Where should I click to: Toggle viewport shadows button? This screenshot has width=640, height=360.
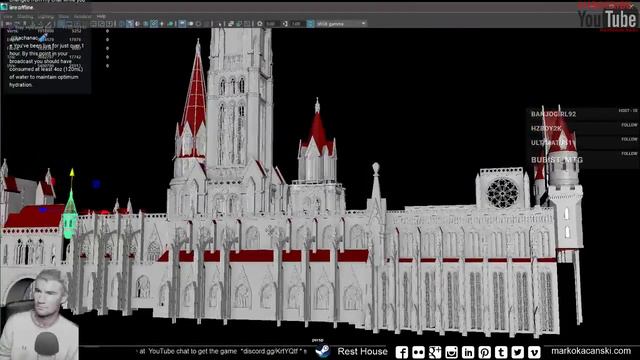pyautogui.click(x=171, y=24)
